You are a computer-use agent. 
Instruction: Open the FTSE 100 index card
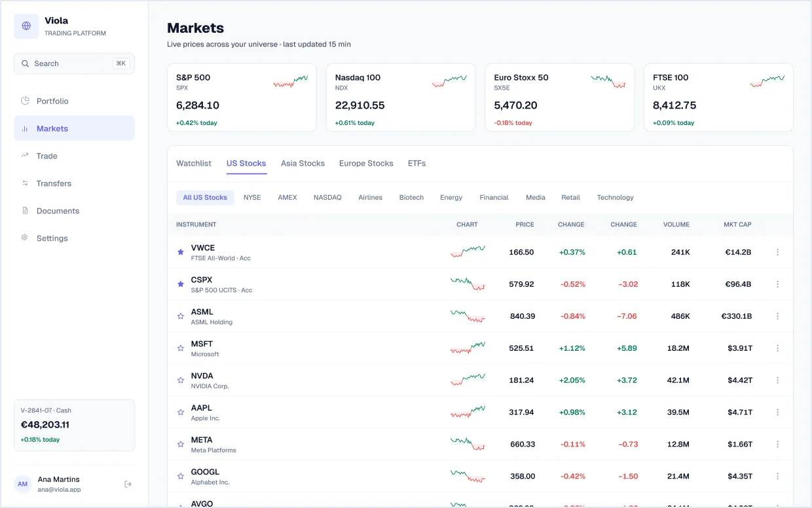[x=718, y=98]
